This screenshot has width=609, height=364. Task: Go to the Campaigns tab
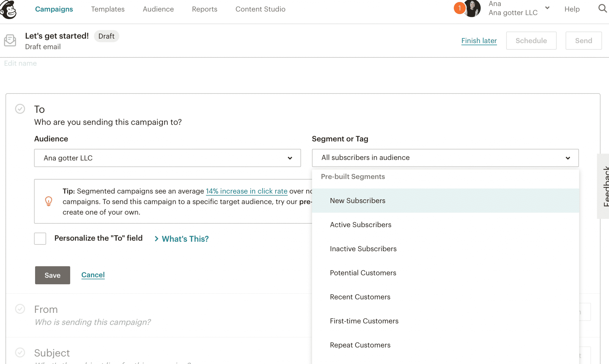tap(54, 9)
